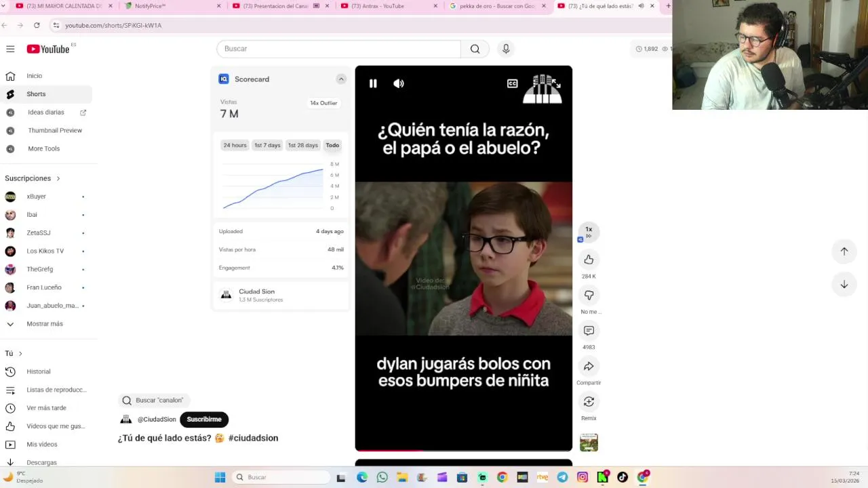Screen dimensions: 868x488
Task: Open Instagram from taskbar
Action: 583,477
